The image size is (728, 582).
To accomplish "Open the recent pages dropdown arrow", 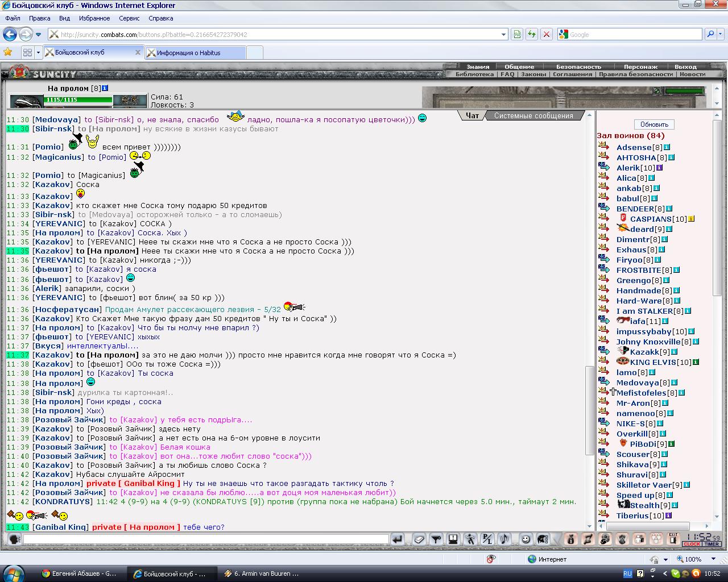I will point(39,35).
